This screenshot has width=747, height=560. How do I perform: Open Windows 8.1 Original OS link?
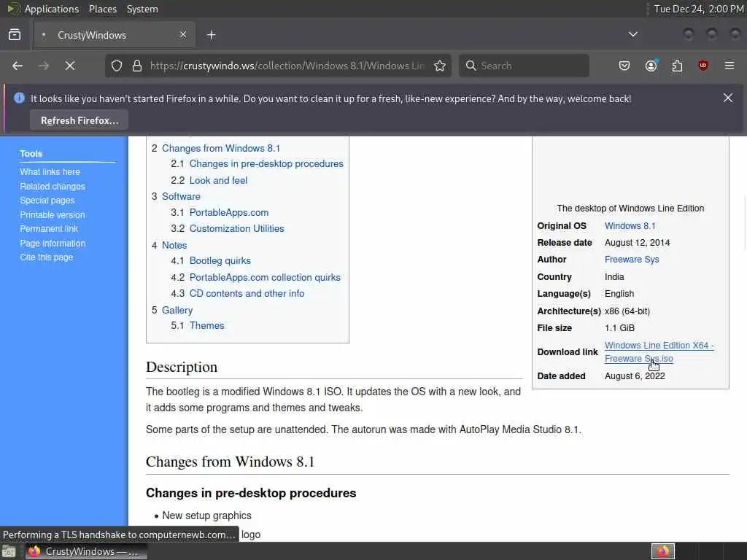(630, 226)
